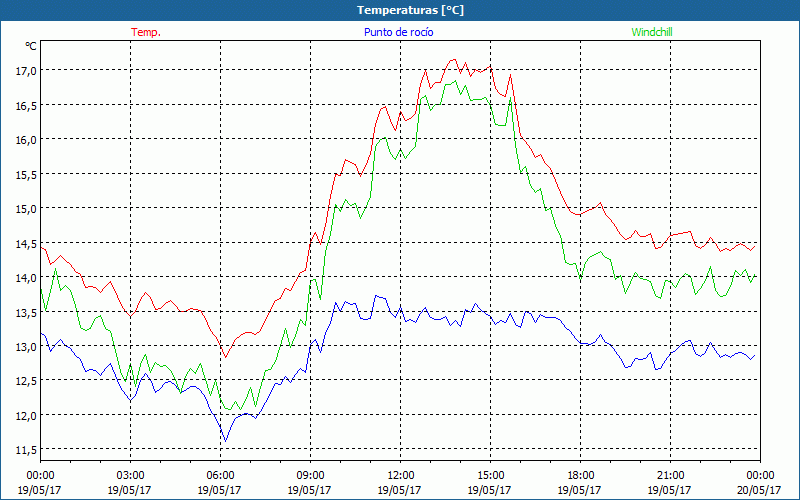Click the 'Temperaturas [°C]' chart title

(410, 10)
